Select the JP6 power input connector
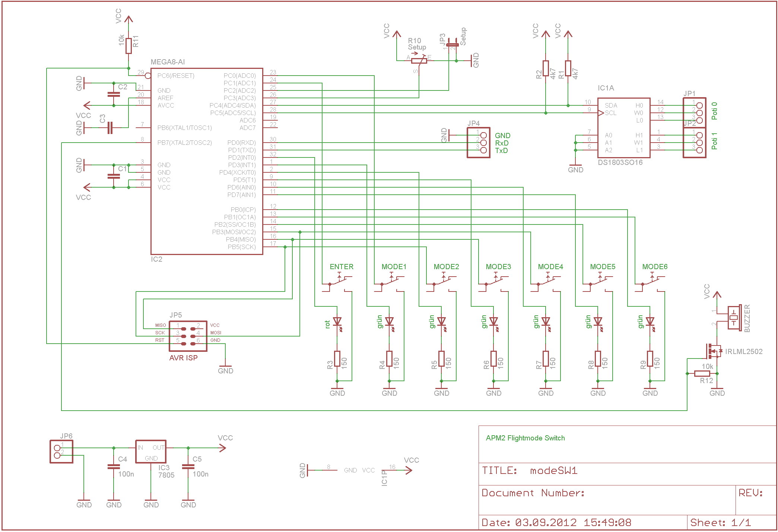 61,452
